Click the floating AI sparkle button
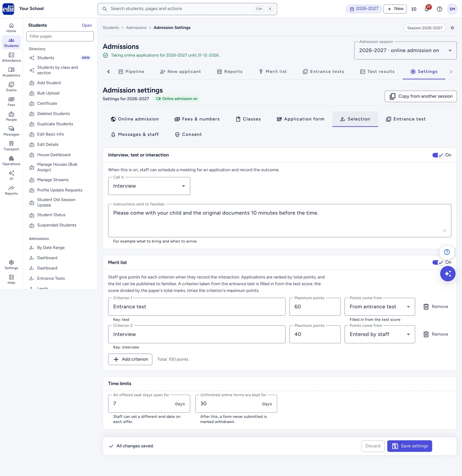The image size is (462, 476). (448, 274)
